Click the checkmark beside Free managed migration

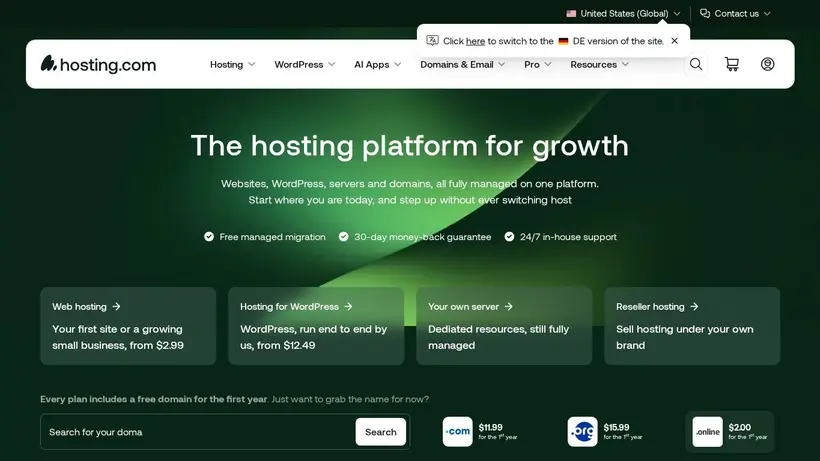209,237
